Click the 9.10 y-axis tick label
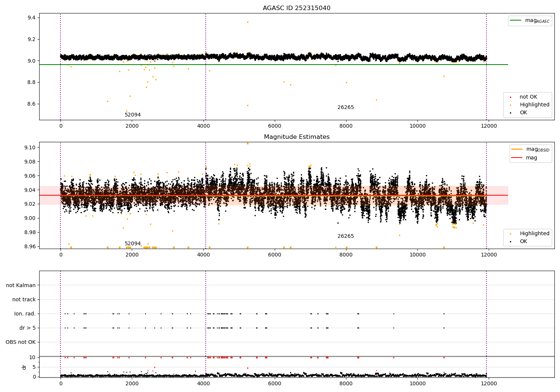The height and width of the screenshot is (392, 560). [29, 148]
